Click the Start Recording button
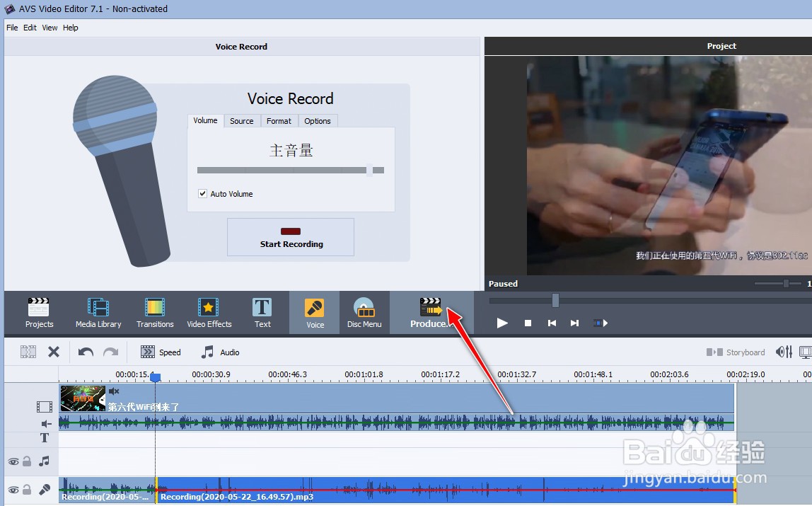 coord(290,237)
